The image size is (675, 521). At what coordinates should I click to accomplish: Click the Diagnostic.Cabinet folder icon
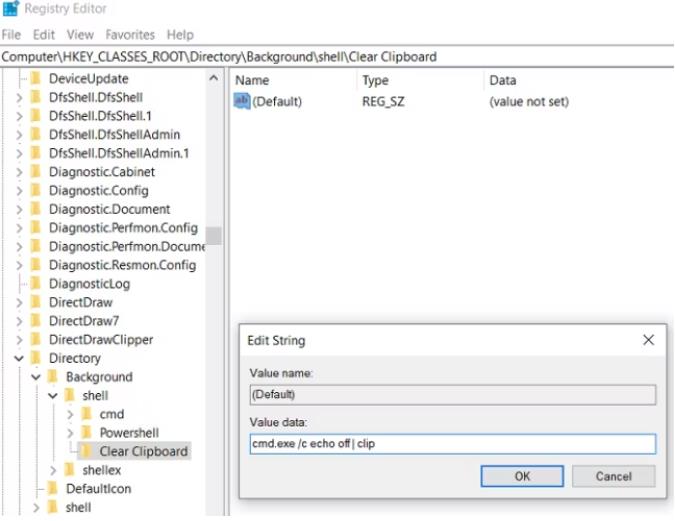click(36, 172)
